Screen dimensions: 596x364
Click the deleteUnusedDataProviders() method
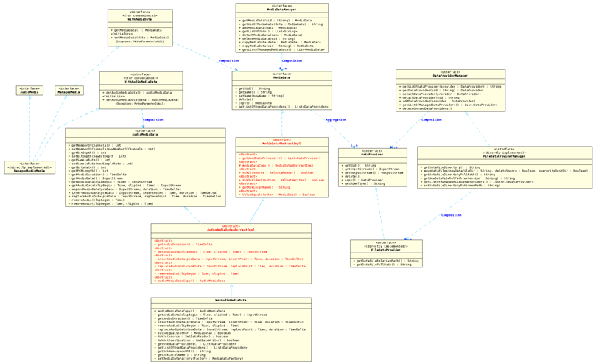coord(426,108)
